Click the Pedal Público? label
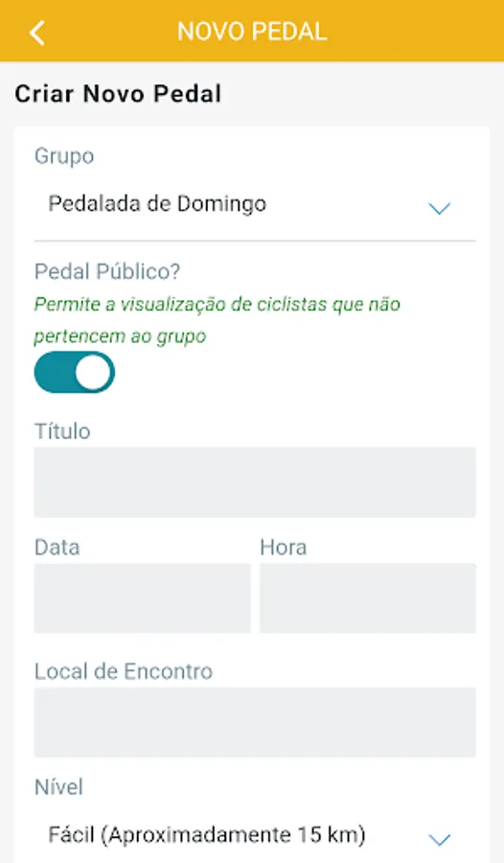 pos(107,271)
